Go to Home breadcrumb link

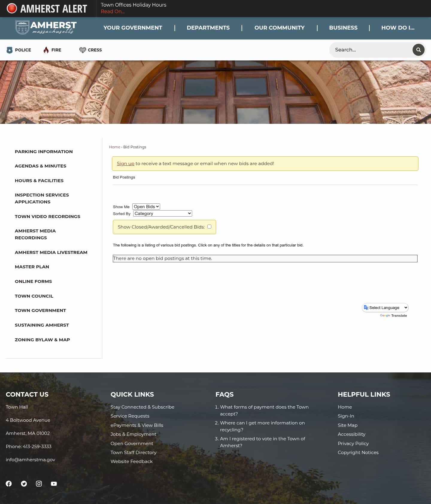[x=115, y=147]
